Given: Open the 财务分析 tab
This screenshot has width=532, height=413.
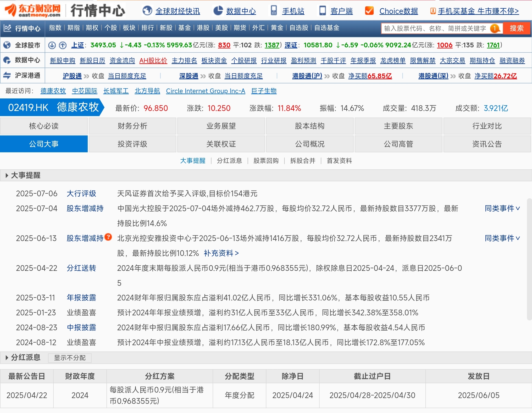Looking at the screenshot, I should coord(132,126).
